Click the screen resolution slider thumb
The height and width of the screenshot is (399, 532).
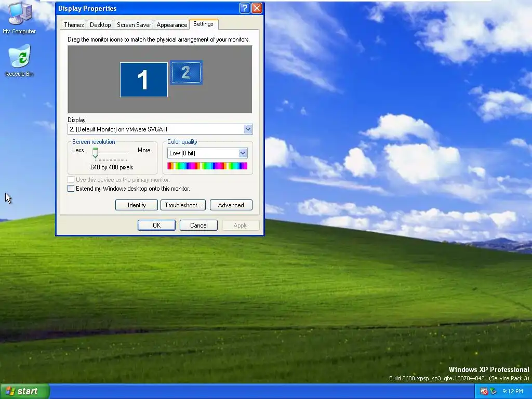pyautogui.click(x=96, y=153)
